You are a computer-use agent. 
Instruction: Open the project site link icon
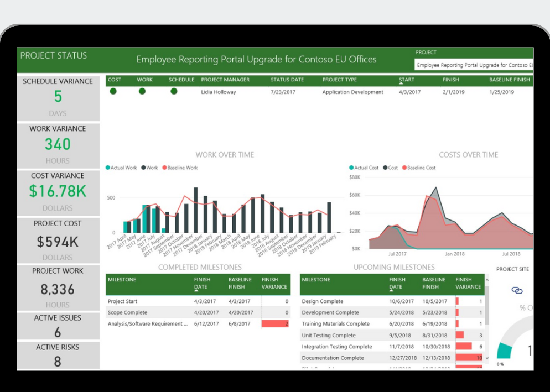517,290
